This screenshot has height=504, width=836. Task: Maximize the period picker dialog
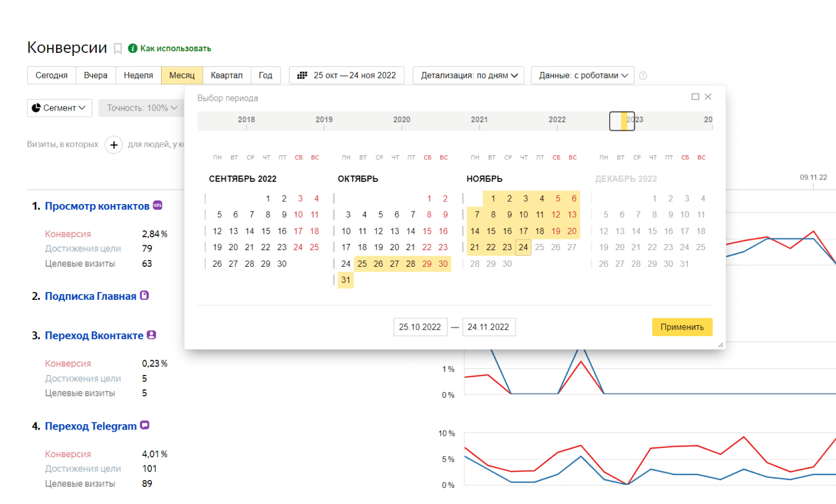click(695, 97)
